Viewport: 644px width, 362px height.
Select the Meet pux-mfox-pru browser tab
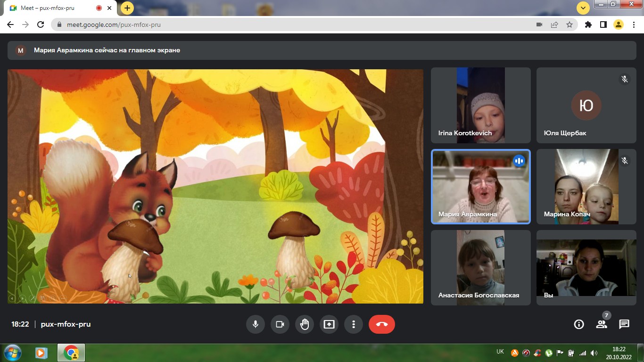point(57,8)
